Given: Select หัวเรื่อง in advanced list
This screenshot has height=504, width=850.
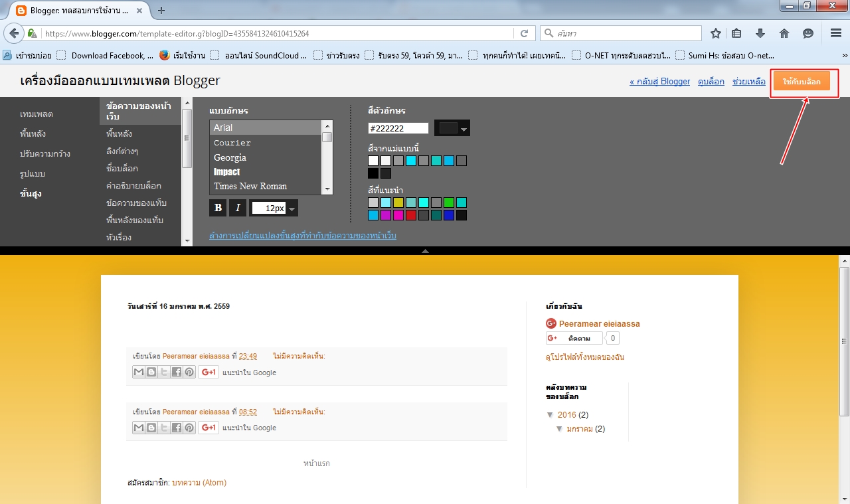Looking at the screenshot, I should click(x=119, y=238).
